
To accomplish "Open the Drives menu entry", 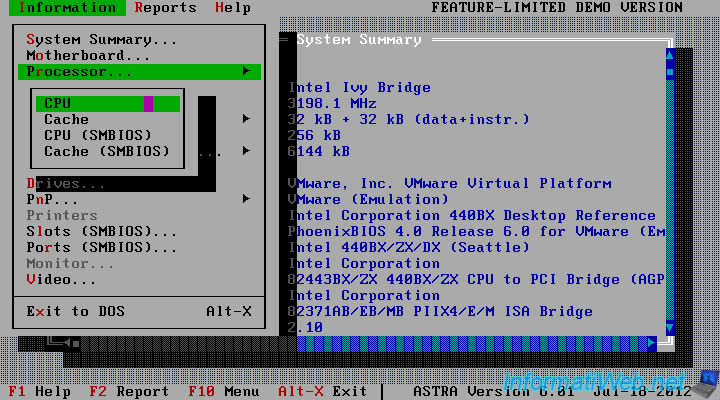I will coord(65,184).
